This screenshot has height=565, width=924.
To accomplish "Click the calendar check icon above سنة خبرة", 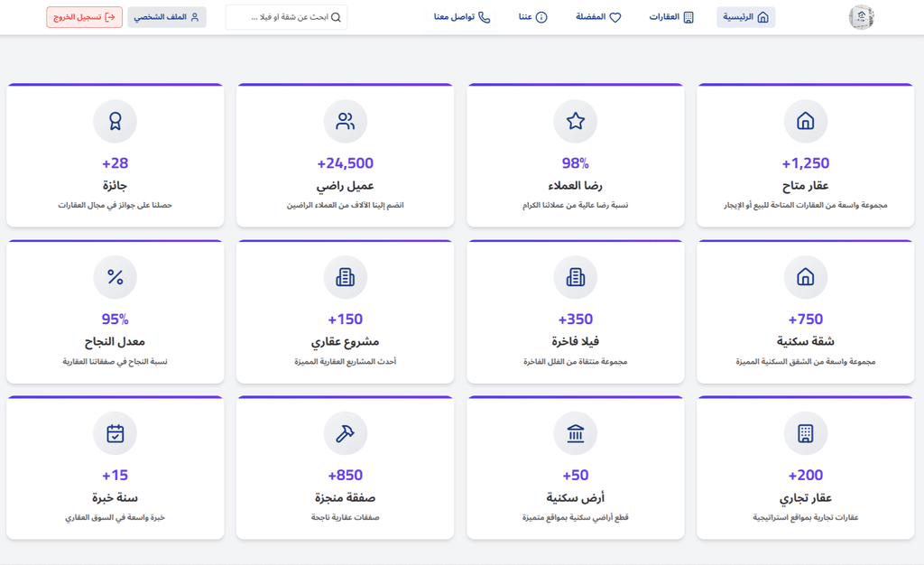I will (115, 433).
